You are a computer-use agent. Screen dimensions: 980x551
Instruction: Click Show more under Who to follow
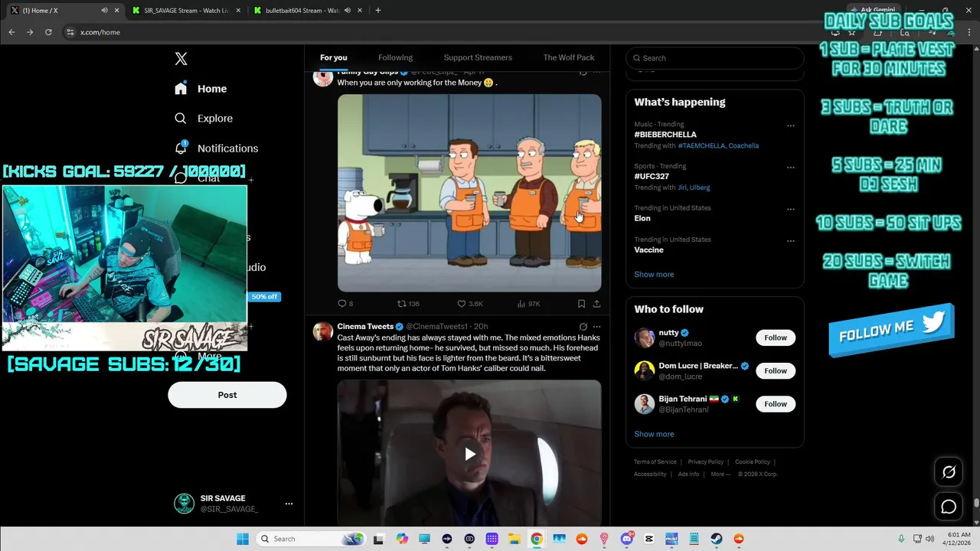654,434
